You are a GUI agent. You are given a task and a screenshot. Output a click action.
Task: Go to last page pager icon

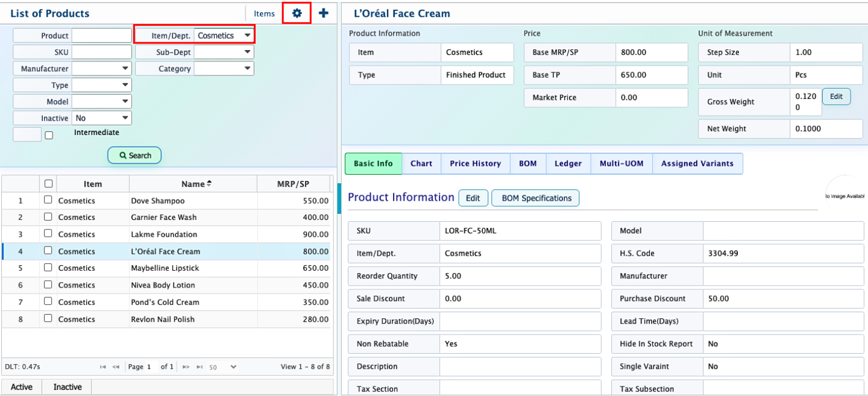tap(200, 366)
